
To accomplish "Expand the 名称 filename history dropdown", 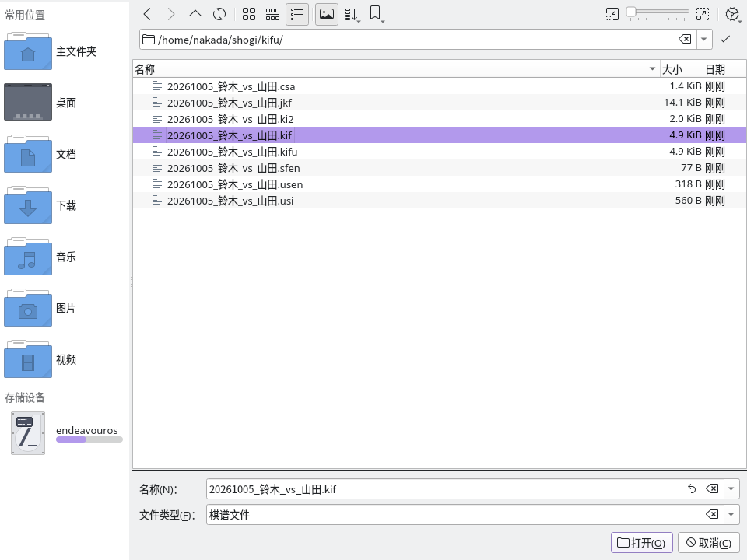I will point(731,488).
